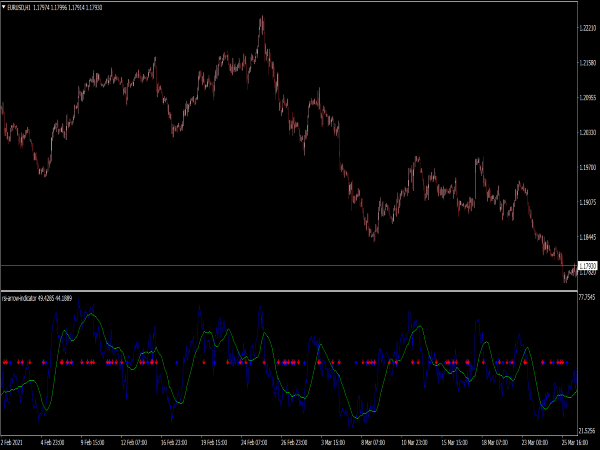This screenshot has height=450, width=600.
Task: Click the 26 Feb 23:00 time label
Action: (x=294, y=443)
